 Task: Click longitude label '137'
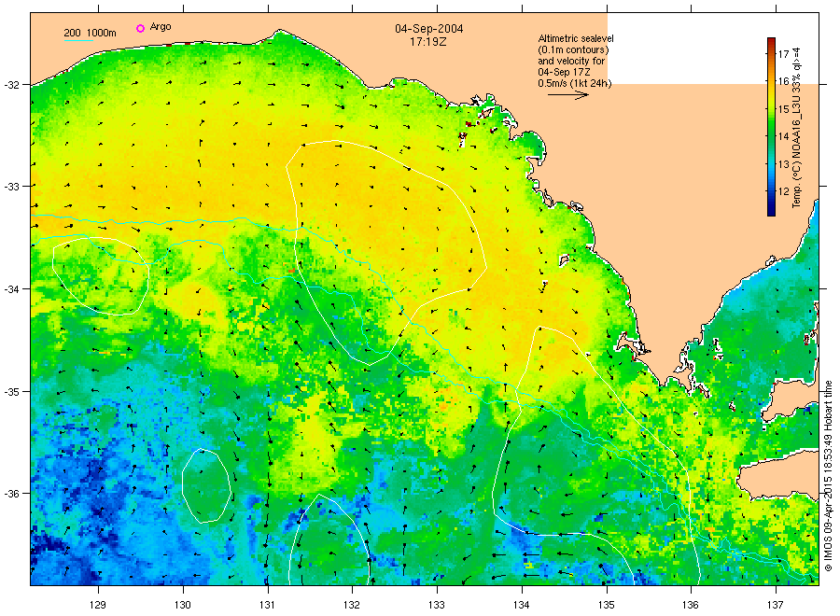click(x=776, y=606)
